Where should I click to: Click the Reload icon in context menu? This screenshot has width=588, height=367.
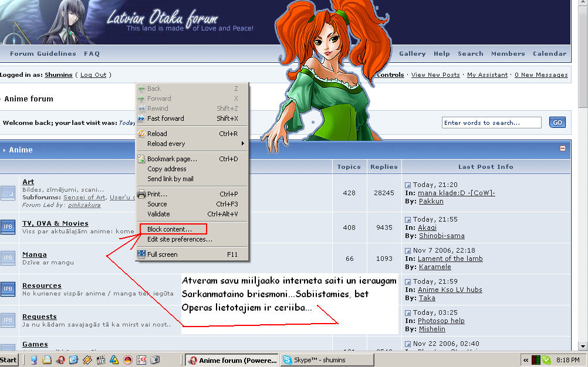pos(141,134)
